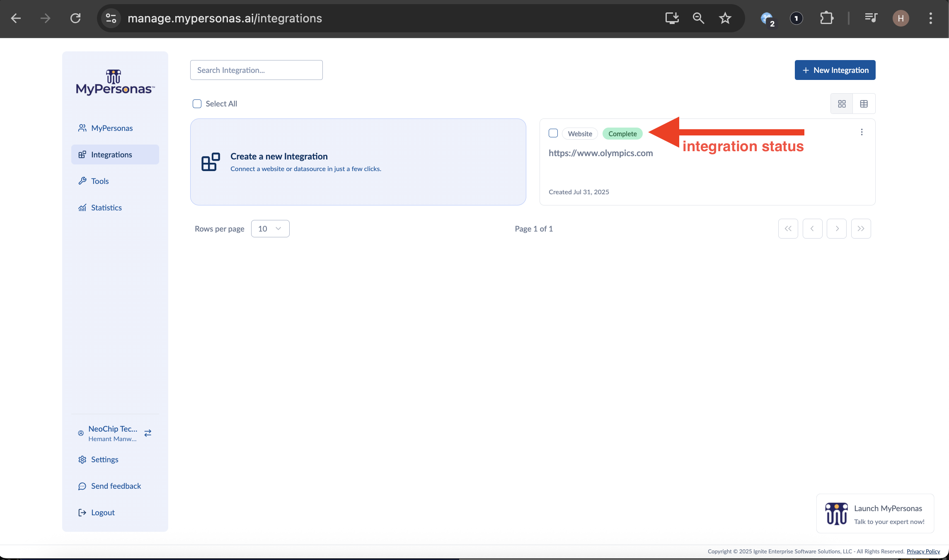Open the zoom magnifier icon in address bar
The image size is (949, 560).
(699, 18)
